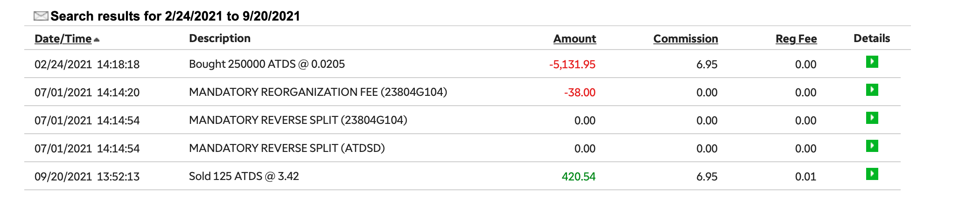This screenshot has width=980, height=216.
Task: Click the envelope icon beside Search results
Action: [x=41, y=16]
